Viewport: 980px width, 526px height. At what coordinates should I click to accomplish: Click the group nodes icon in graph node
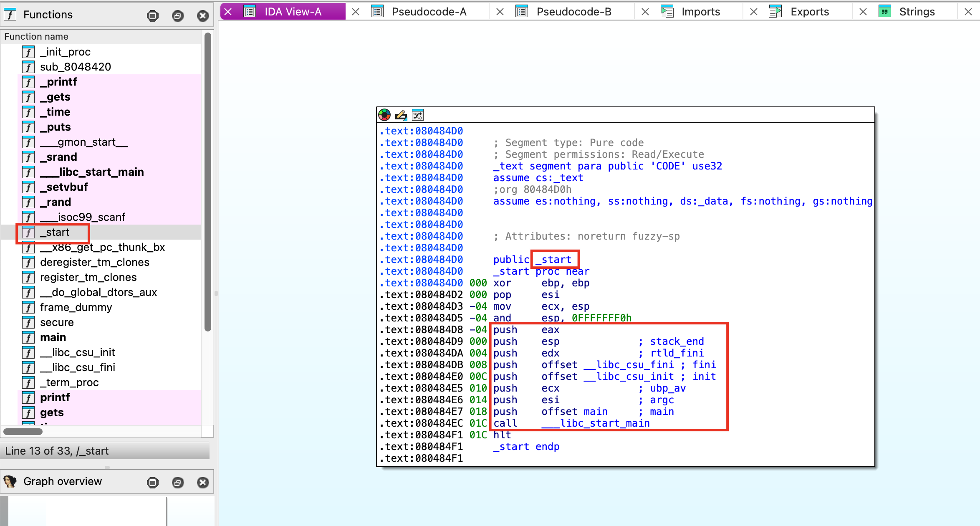pyautogui.click(x=418, y=115)
